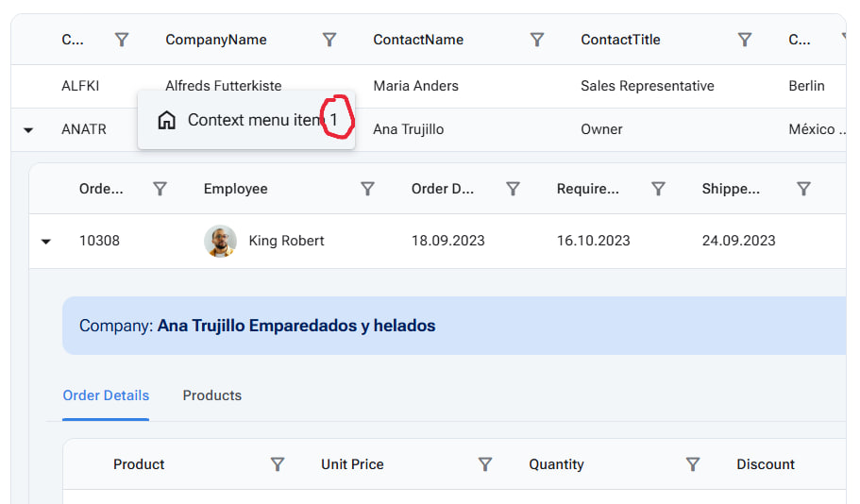The width and height of the screenshot is (860, 504).
Task: Select the Maria Anders cell
Action: click(x=415, y=86)
